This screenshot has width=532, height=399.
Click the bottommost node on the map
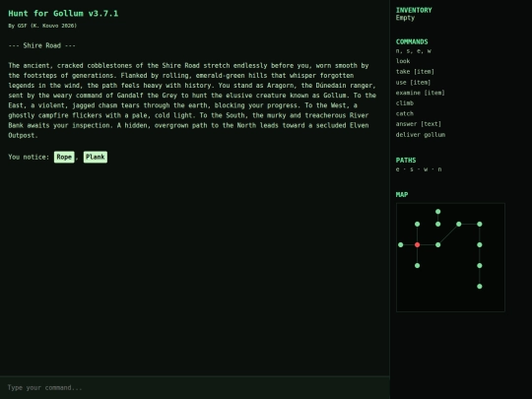[x=480, y=287]
